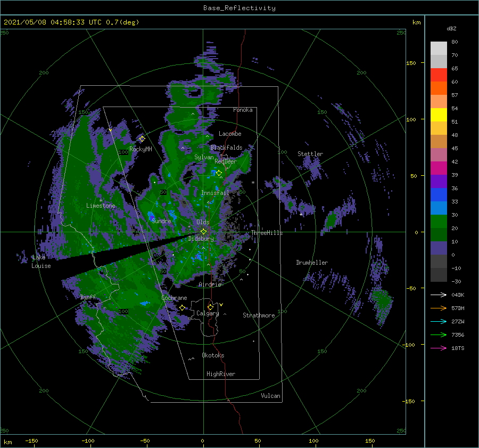Viewport: 479px width, 448px height.
Task: Click the Okotoks town label
Action: point(213,355)
